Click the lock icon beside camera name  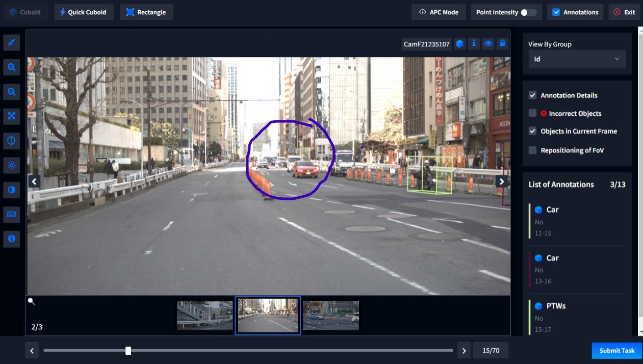click(x=503, y=44)
